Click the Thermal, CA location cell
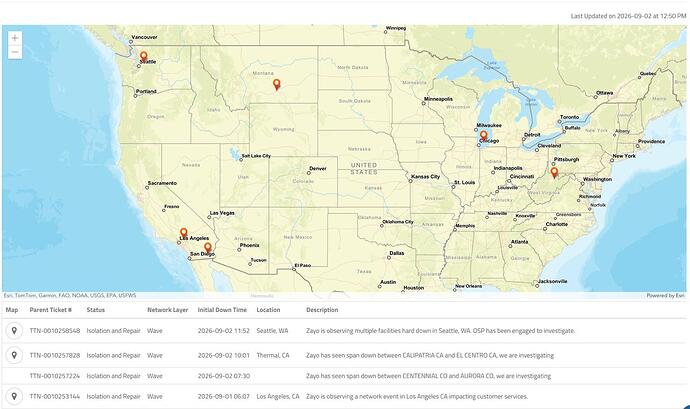Screen dimensions: 690x409 point(273,355)
